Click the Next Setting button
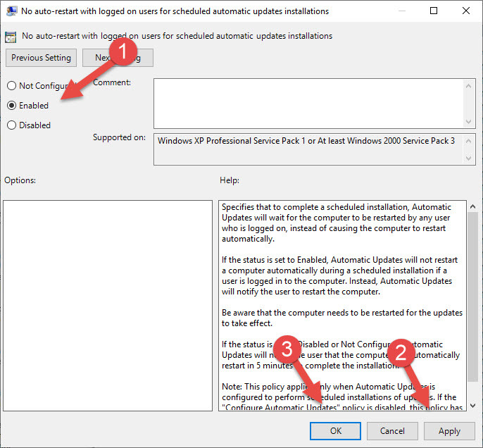Image resolution: width=483 pixels, height=448 pixels. pyautogui.click(x=118, y=58)
